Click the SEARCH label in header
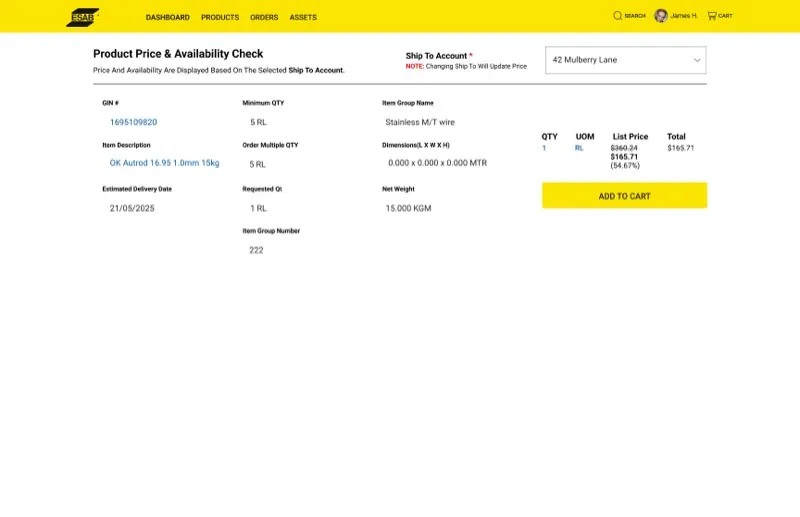This screenshot has width=800, height=517. pyautogui.click(x=635, y=16)
